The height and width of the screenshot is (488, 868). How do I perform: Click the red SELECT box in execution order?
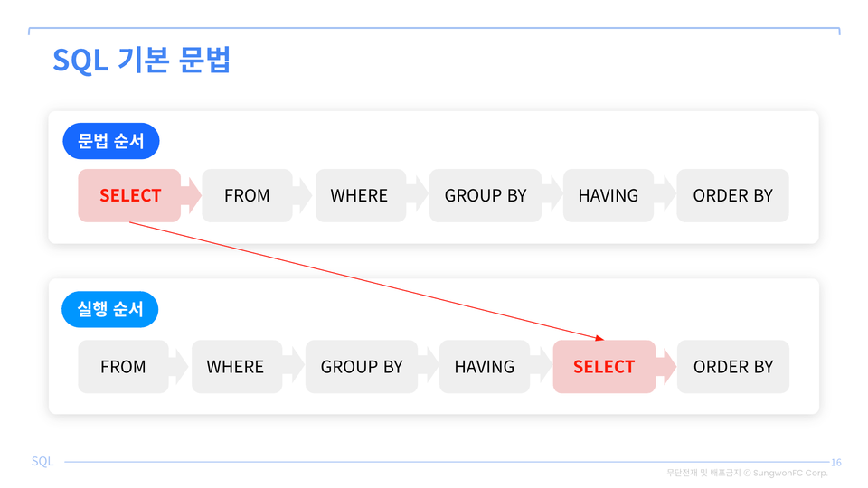[x=604, y=367]
